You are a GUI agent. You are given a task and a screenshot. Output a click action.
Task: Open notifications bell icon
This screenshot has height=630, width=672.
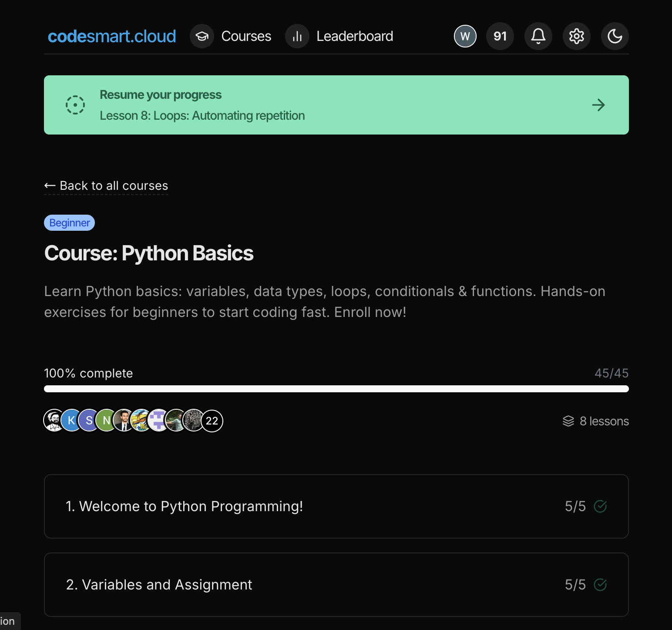tap(538, 36)
